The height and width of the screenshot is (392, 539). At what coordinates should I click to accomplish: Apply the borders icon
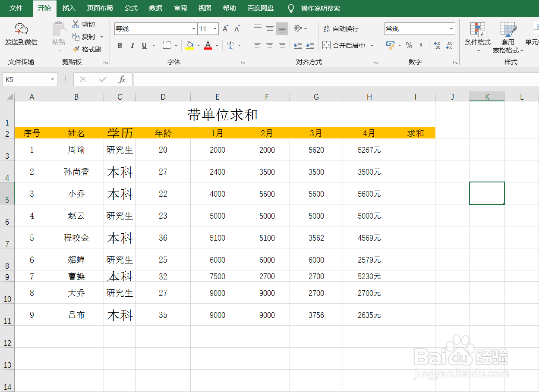(167, 45)
